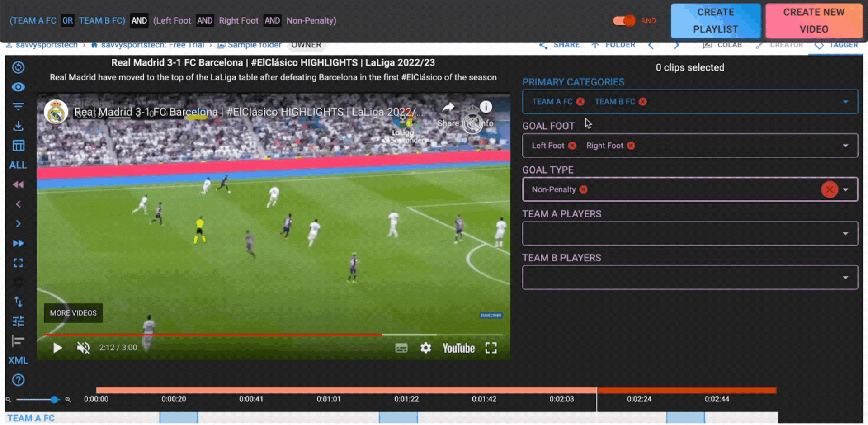This screenshot has height=425, width=868.
Task: Open YouTube player settings gear
Action: pyautogui.click(x=426, y=348)
